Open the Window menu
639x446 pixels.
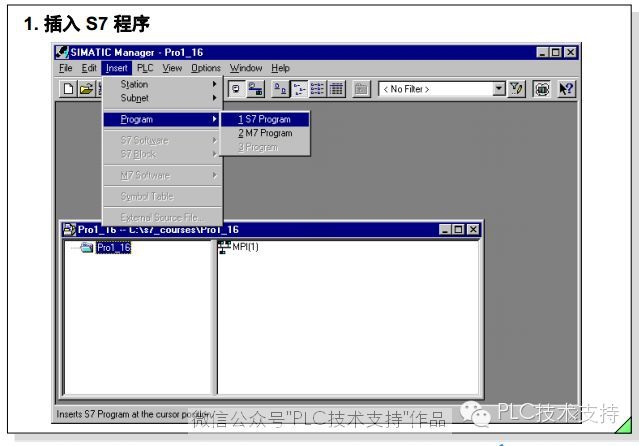pos(246,68)
